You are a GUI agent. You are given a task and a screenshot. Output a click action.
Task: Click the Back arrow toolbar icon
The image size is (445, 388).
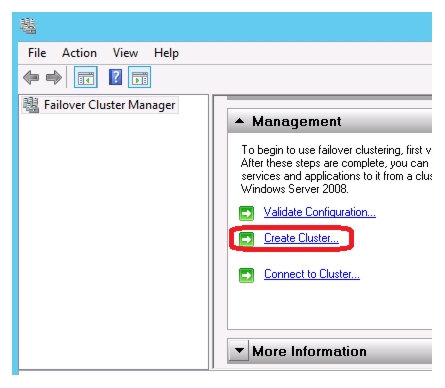(x=31, y=78)
